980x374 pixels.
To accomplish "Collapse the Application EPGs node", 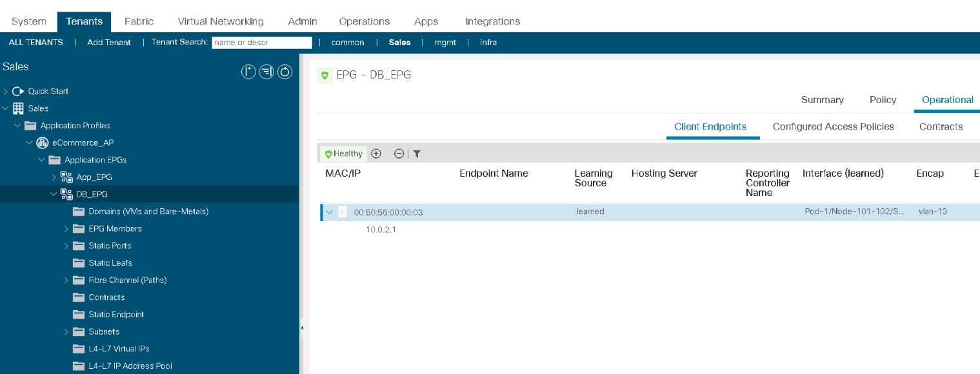I will pos(42,160).
